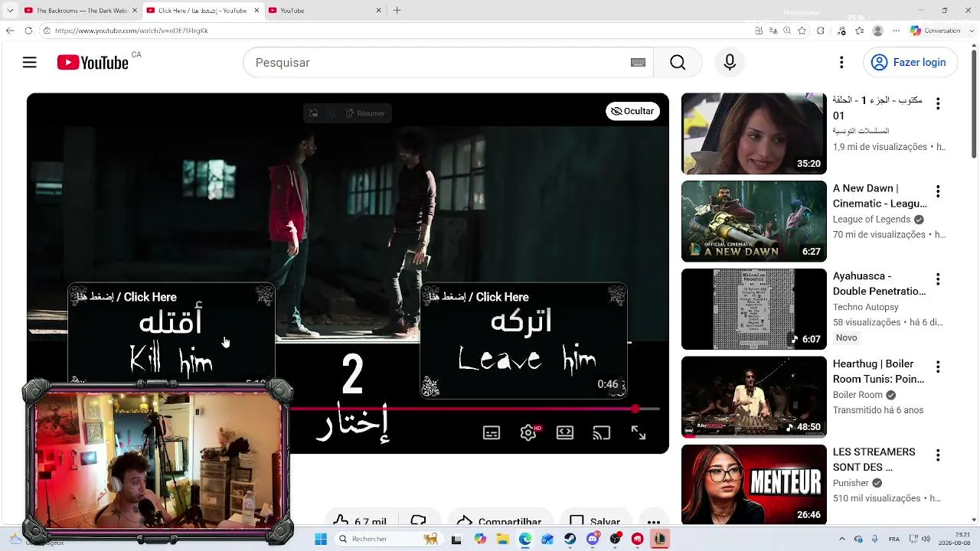
Task: Open Boiler Room channel link
Action: point(858,395)
